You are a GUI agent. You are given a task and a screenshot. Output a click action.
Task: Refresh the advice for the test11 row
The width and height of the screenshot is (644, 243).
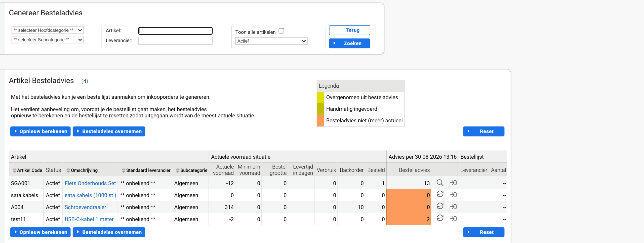(x=440, y=218)
